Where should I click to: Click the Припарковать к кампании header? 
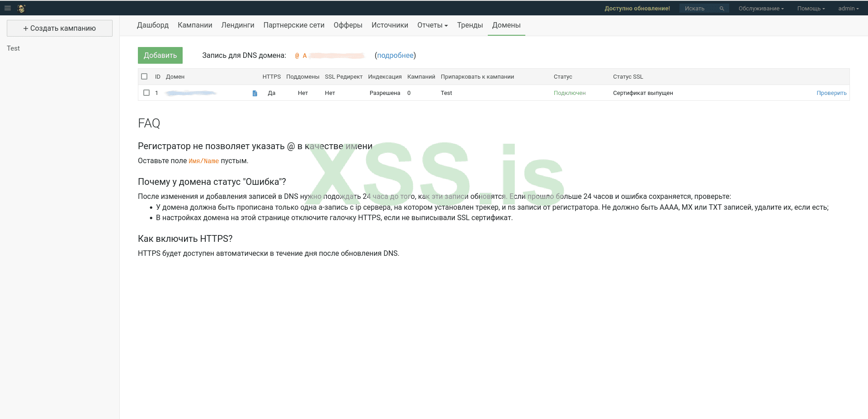(477, 77)
